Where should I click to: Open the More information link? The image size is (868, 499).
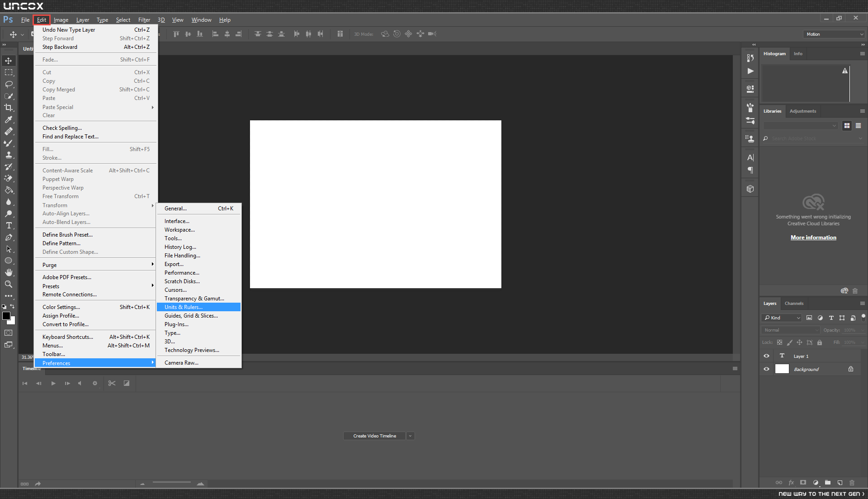813,238
